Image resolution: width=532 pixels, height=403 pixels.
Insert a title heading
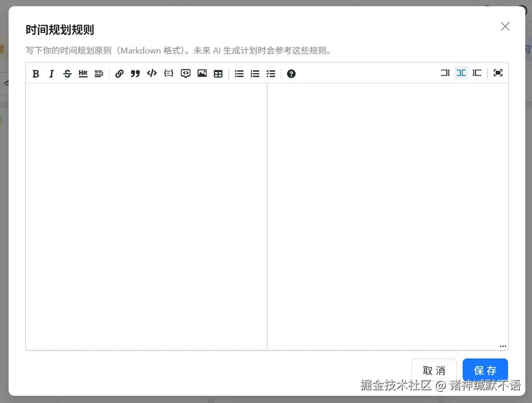[99, 74]
